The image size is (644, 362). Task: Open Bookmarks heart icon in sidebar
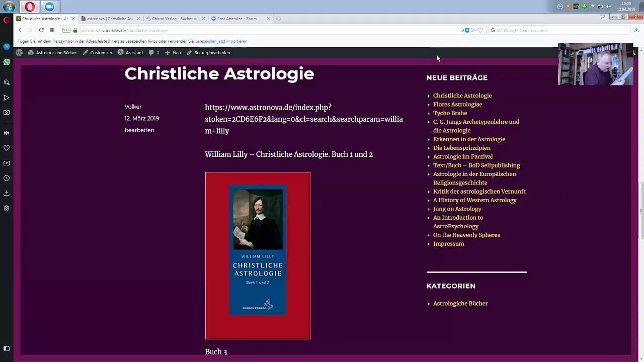coord(7,148)
